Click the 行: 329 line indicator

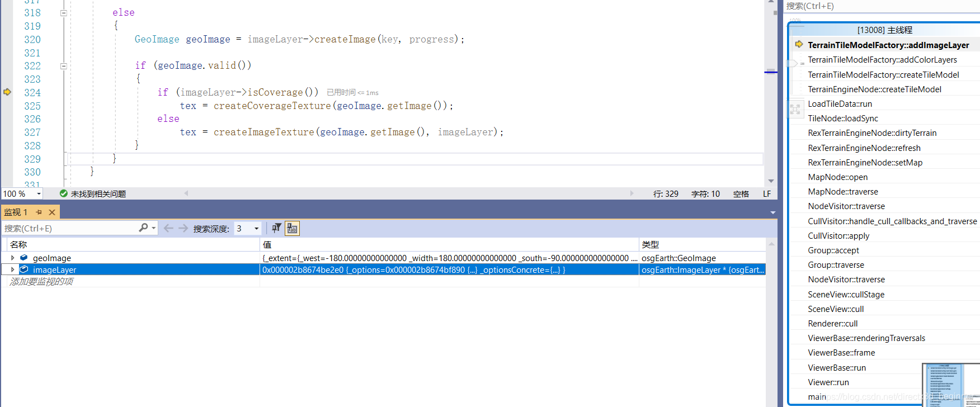point(666,194)
